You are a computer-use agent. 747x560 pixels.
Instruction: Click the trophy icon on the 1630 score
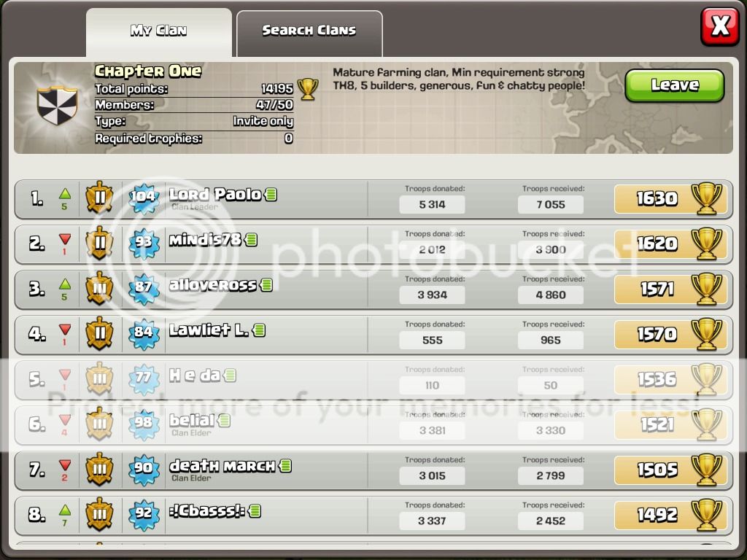tap(706, 198)
